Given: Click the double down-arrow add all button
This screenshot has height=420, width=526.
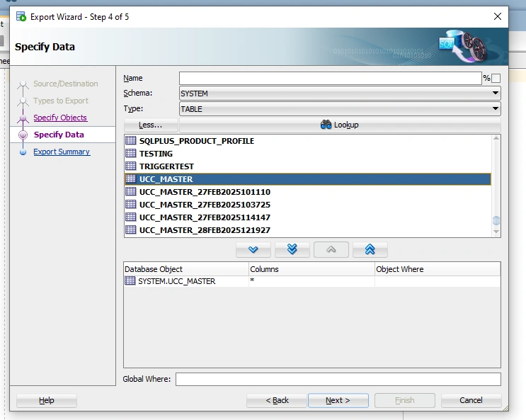Looking at the screenshot, I should (292, 249).
